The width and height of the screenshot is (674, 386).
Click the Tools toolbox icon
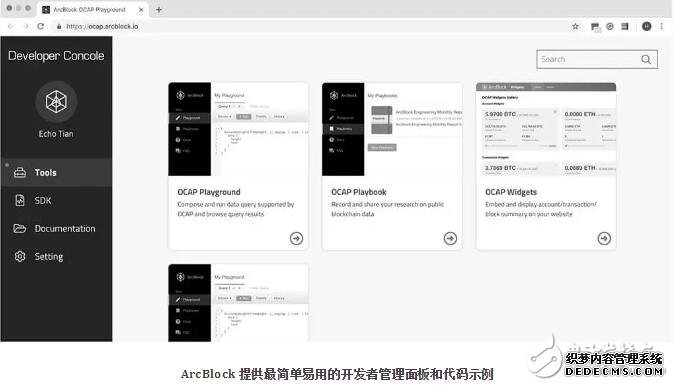click(20, 172)
